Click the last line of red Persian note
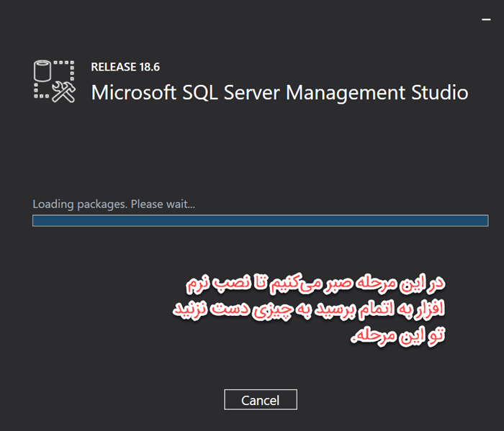Viewport: 504px width, 431px height. pos(397,335)
